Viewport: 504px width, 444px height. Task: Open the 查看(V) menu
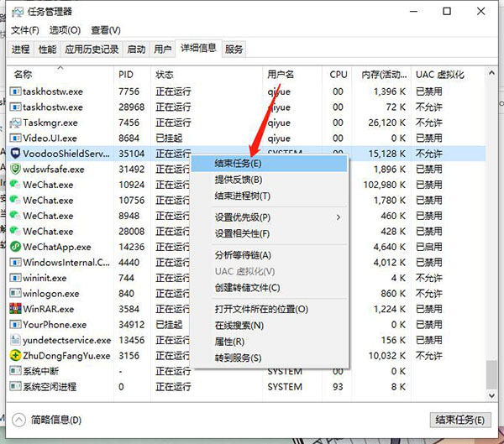106,30
